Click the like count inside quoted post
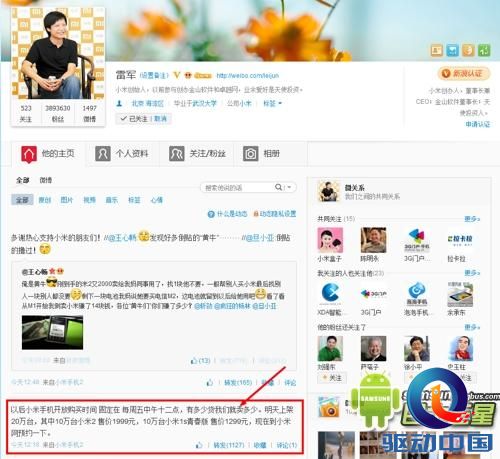 [200, 361]
